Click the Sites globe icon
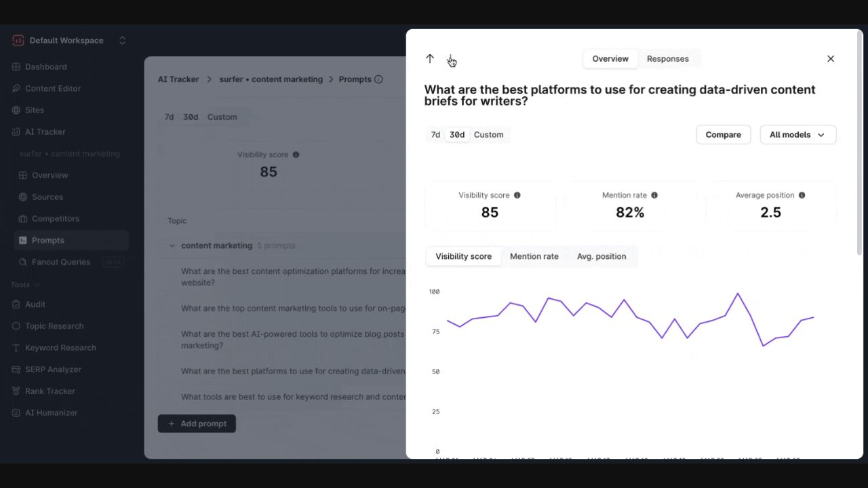This screenshot has height=488, width=868. 16,110
